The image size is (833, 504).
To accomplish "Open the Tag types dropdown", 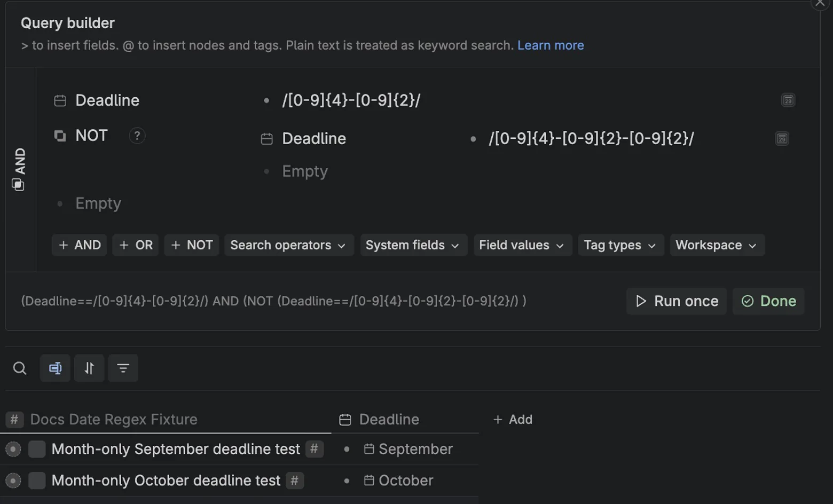I will (x=621, y=245).
